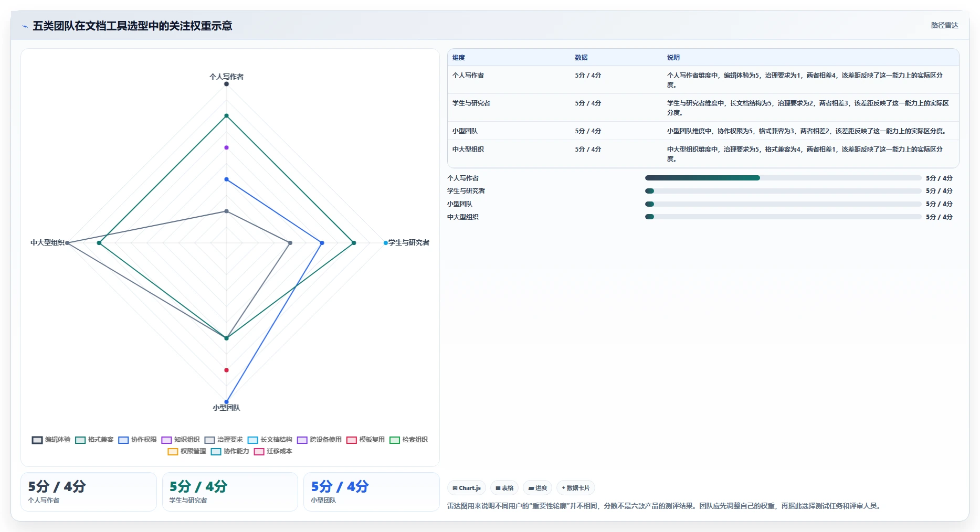This screenshot has width=980, height=532.
Task: Click the 个人写作者 axis label on the radar
Action: coord(226,77)
